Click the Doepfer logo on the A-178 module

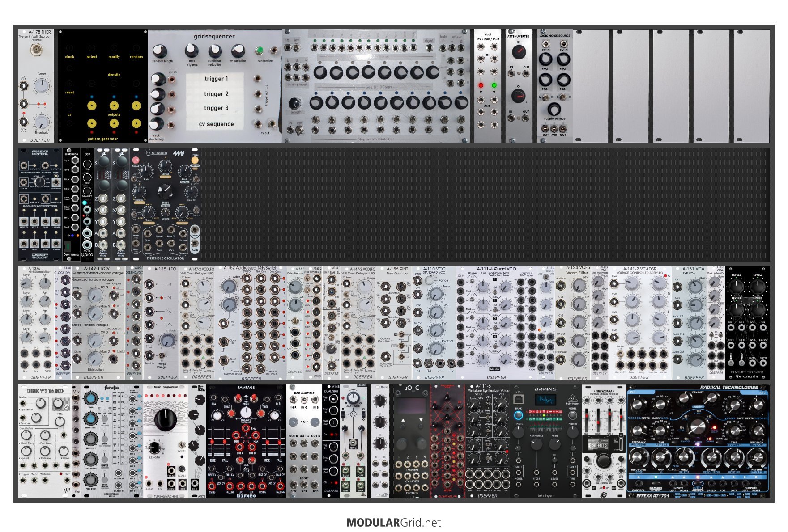(x=40, y=140)
